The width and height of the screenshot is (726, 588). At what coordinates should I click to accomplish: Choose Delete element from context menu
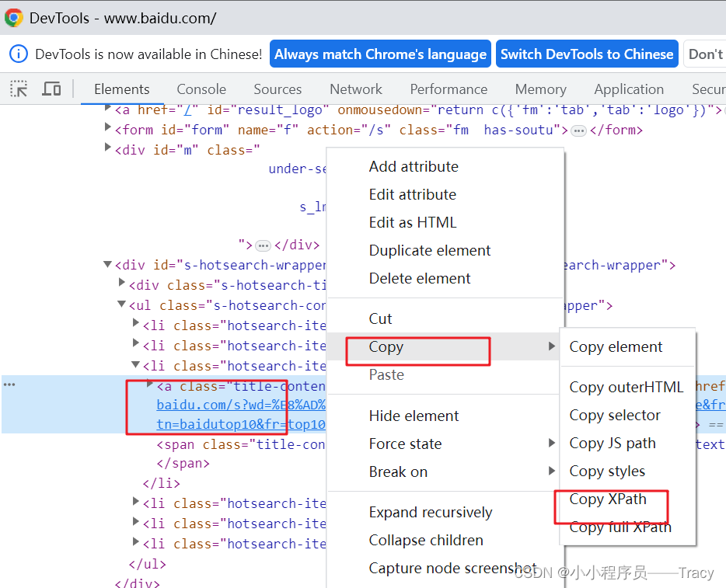pyautogui.click(x=445, y=279)
